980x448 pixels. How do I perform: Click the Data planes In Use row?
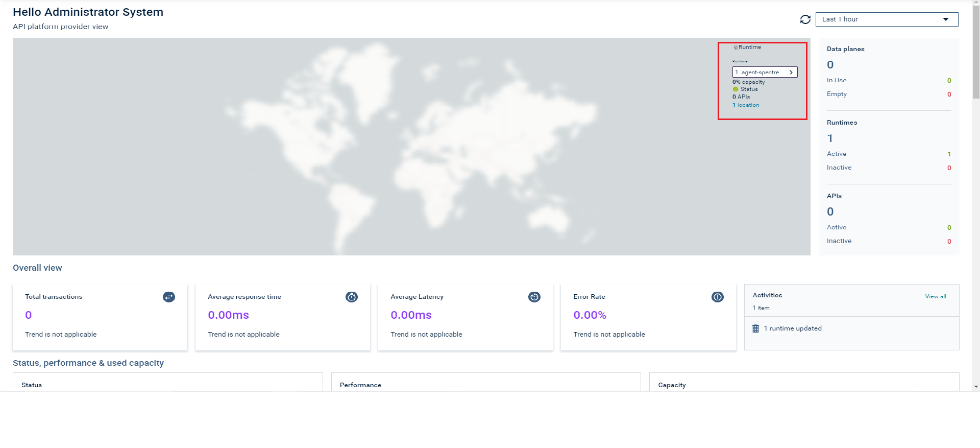(889, 80)
